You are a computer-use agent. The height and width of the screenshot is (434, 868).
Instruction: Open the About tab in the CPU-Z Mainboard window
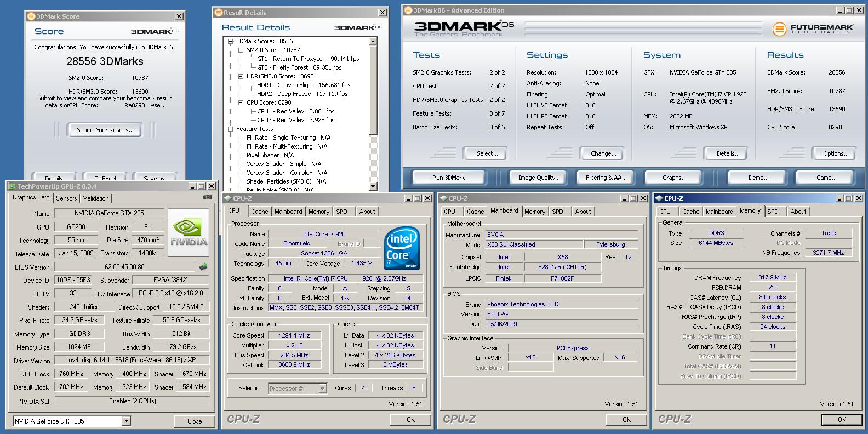click(x=583, y=212)
